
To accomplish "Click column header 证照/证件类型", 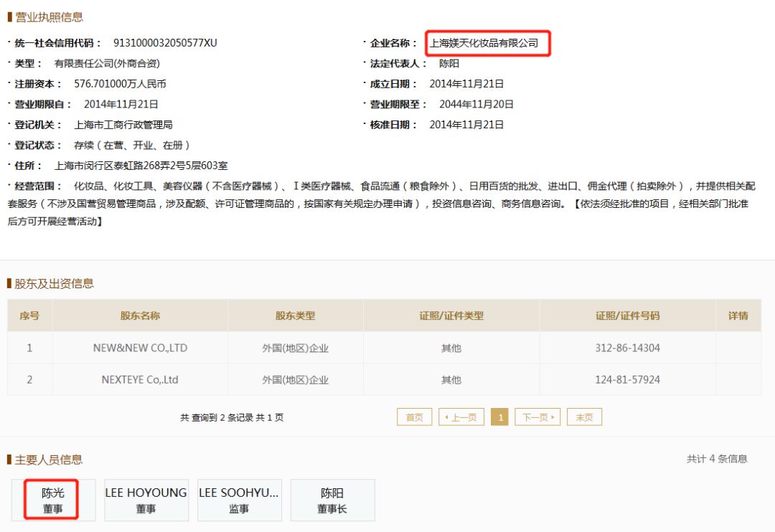I will point(451,315).
